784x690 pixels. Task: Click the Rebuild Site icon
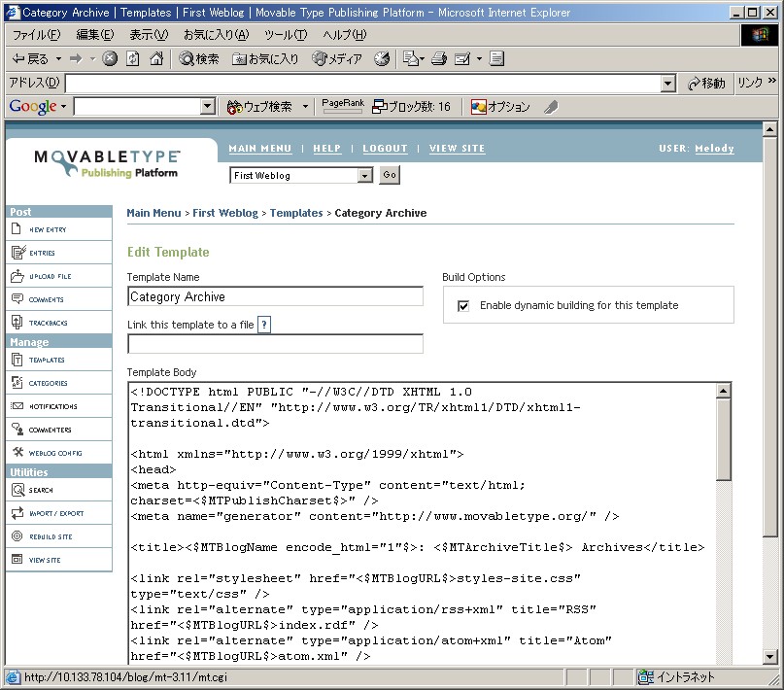tap(17, 536)
